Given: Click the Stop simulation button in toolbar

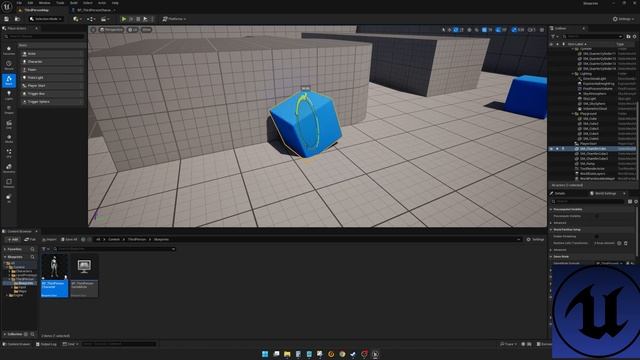Looking at the screenshot, I should coord(138,19).
